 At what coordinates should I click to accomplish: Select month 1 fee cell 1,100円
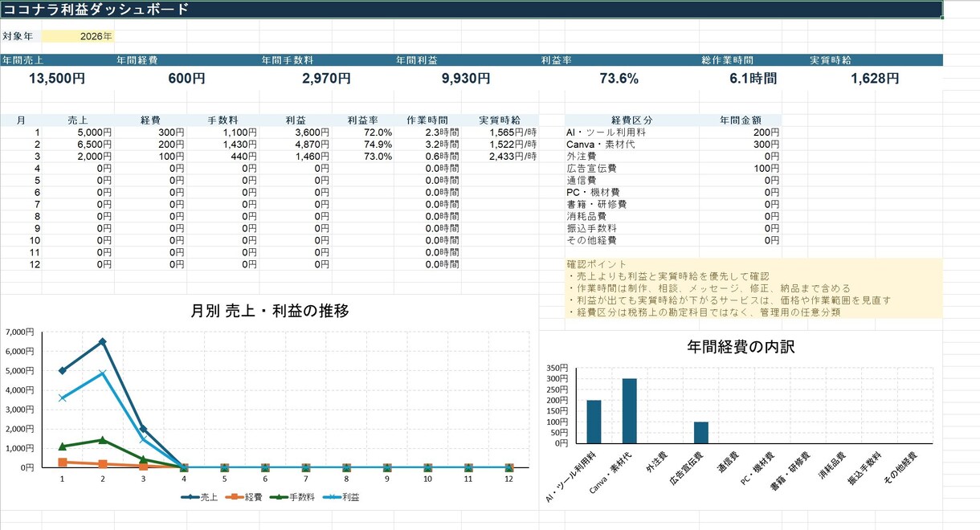223,132
